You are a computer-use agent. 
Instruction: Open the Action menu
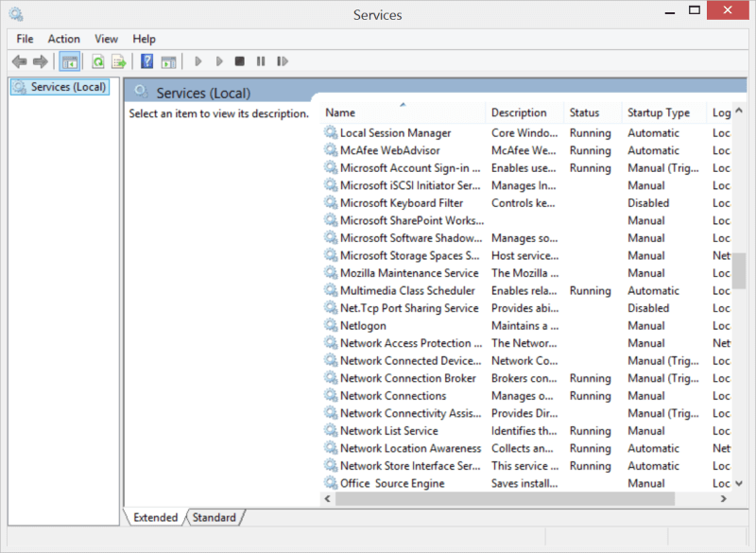tap(63, 39)
